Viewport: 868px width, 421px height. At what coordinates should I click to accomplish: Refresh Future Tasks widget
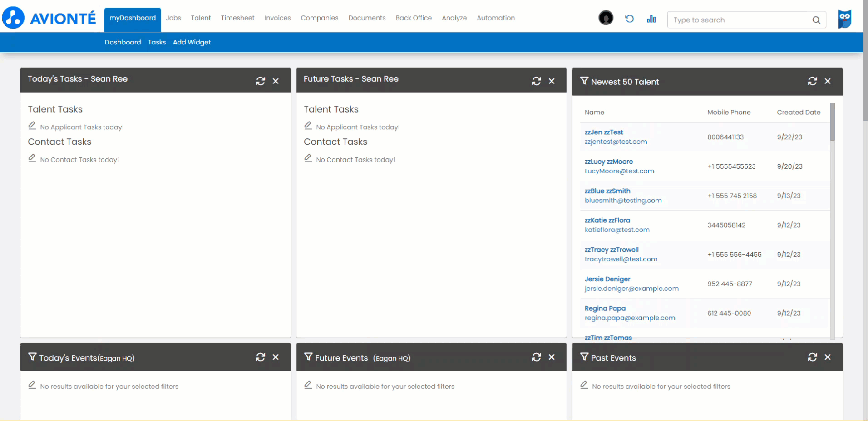point(536,81)
